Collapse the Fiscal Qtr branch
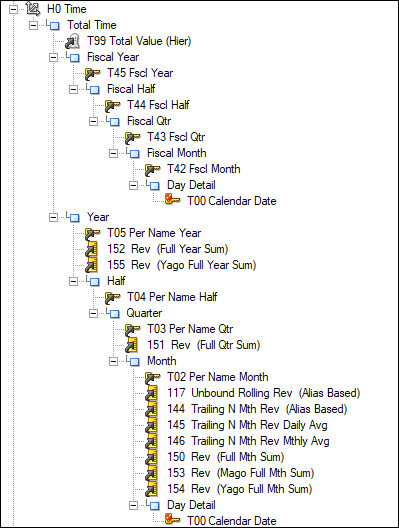This screenshot has height=528, width=399. coord(93,121)
